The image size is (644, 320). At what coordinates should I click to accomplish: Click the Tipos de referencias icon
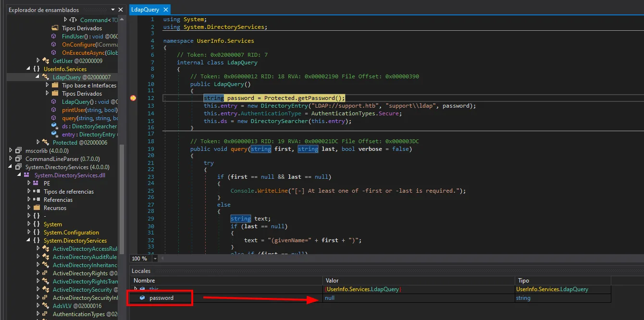tap(37, 192)
